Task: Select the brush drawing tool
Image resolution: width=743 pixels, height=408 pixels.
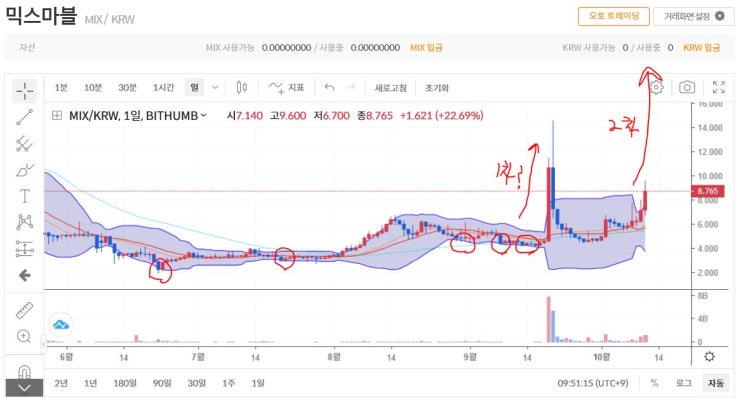Action: click(24, 170)
